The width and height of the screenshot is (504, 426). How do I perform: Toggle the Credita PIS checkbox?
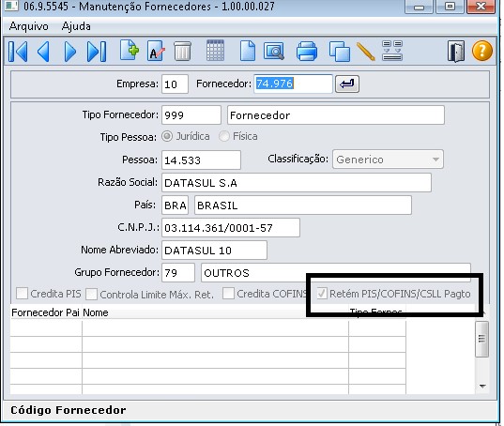(x=22, y=294)
